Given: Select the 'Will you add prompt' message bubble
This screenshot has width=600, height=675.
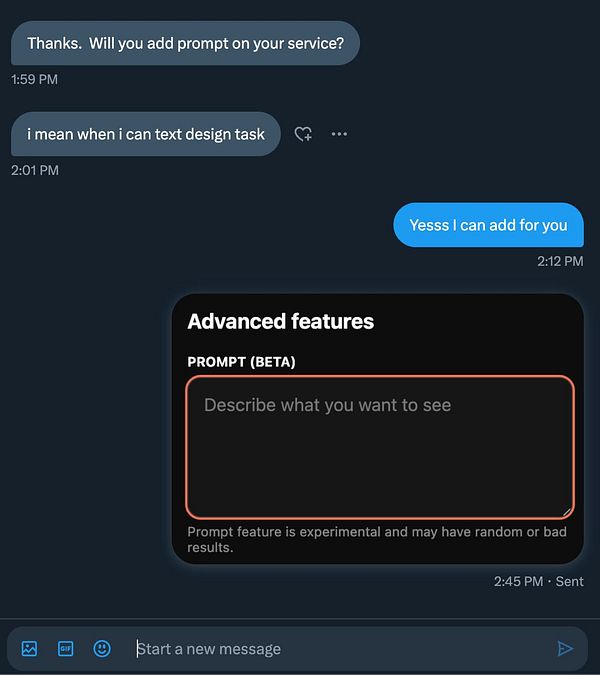Looking at the screenshot, I should click(186, 43).
